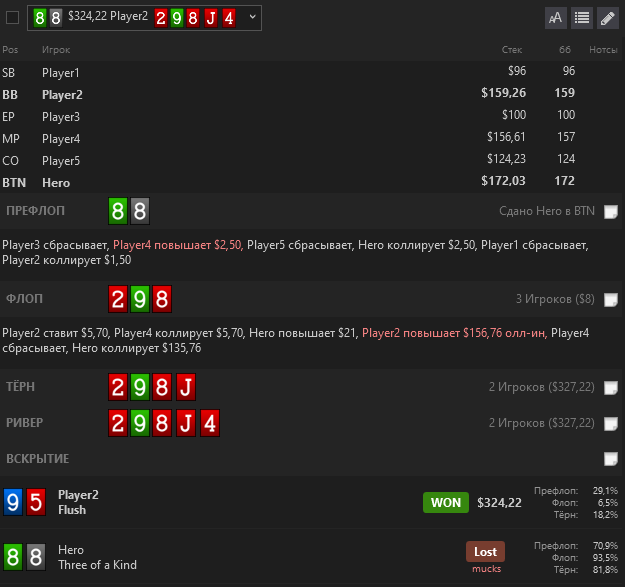This screenshot has width=625, height=587.
Task: Click Player2's blue 9 showdown card
Action: [x=13, y=502]
